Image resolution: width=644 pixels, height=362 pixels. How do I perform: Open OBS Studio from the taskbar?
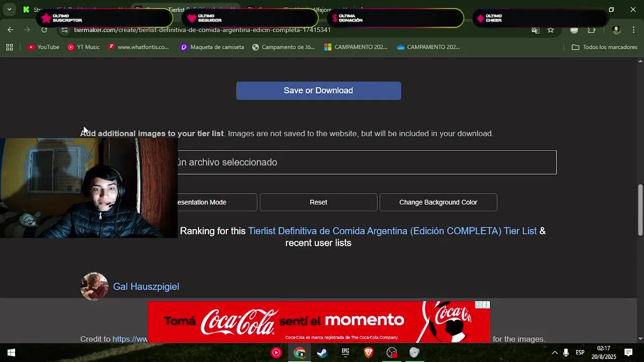392,352
